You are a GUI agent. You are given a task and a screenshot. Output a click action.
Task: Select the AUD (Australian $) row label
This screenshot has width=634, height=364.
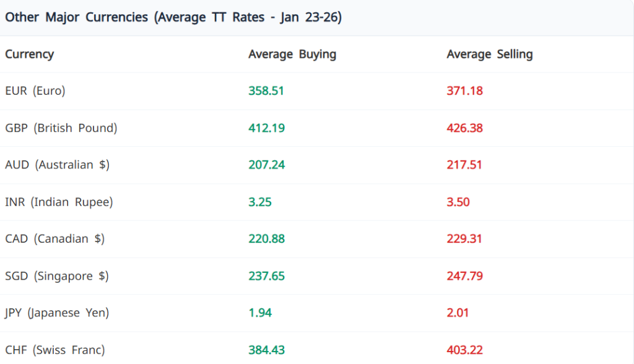point(58,165)
